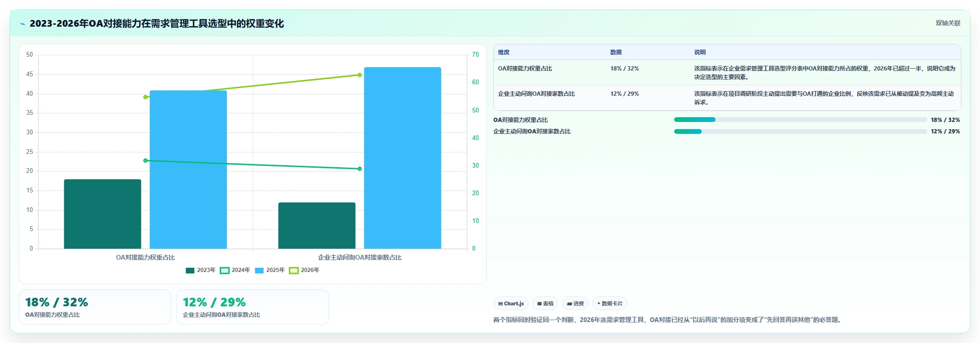The image size is (980, 343).
Task: Click the 企业主动问询OA对接家数占比 progress bar
Action: 800,131
